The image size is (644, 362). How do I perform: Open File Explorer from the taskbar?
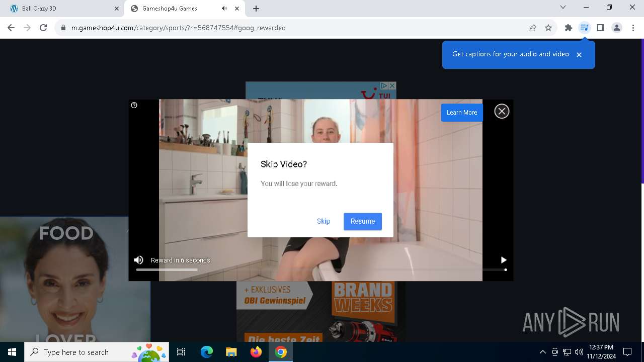point(231,352)
